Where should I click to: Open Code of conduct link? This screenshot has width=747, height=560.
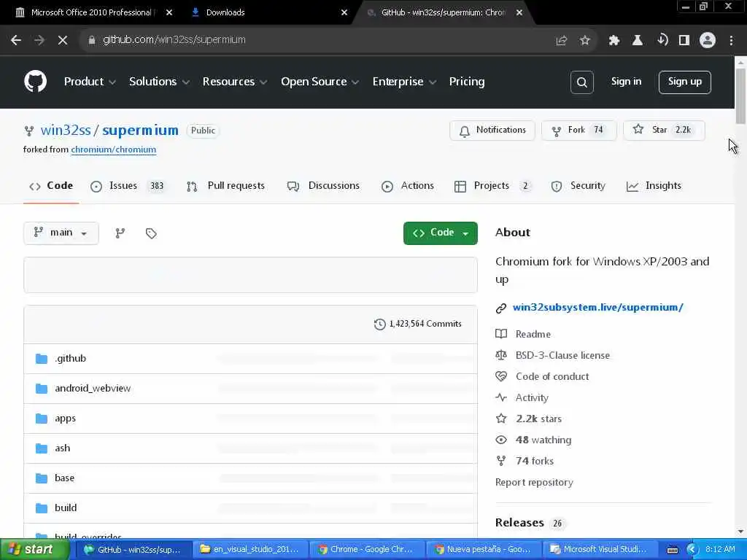tap(551, 377)
